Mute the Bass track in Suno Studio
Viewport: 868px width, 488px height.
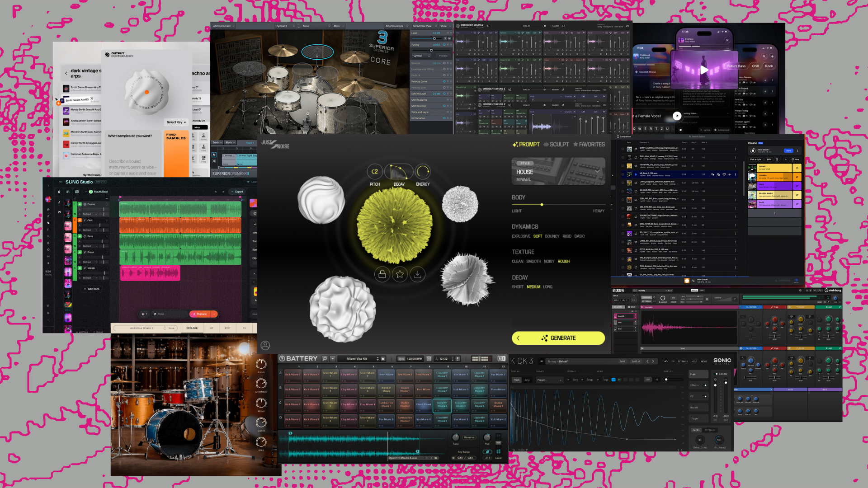click(80, 236)
